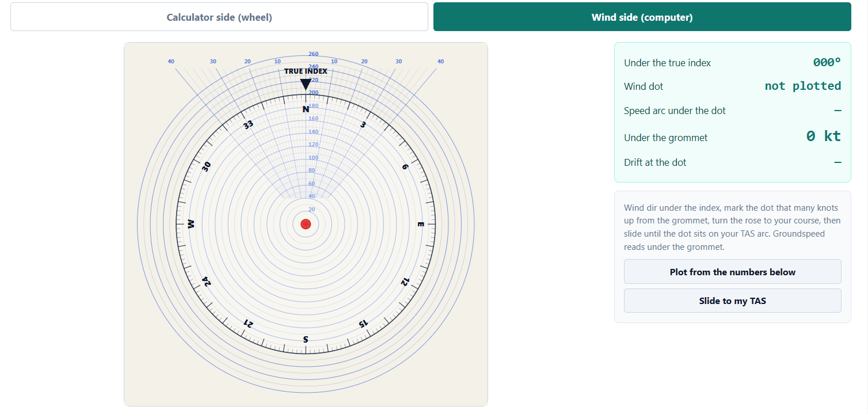The height and width of the screenshot is (414, 868).
Task: Click the TRUE INDEX label above the rose
Action: 306,71
